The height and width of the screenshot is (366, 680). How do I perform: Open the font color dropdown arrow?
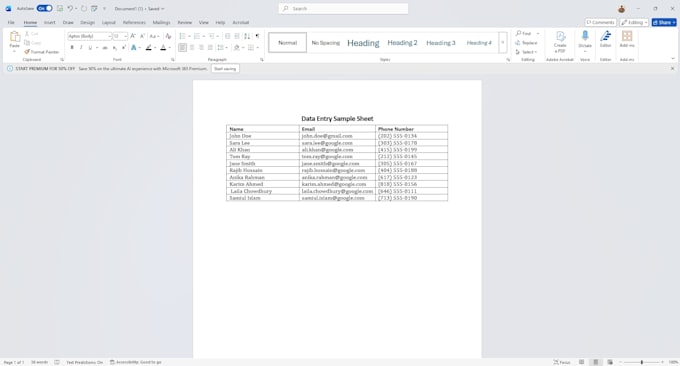tap(170, 48)
